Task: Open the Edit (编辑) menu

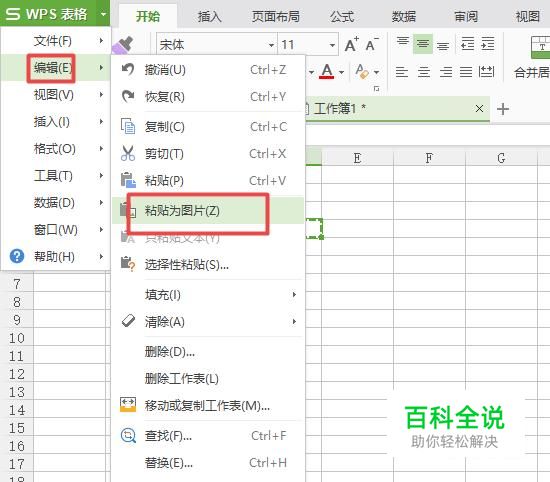Action: 55,67
